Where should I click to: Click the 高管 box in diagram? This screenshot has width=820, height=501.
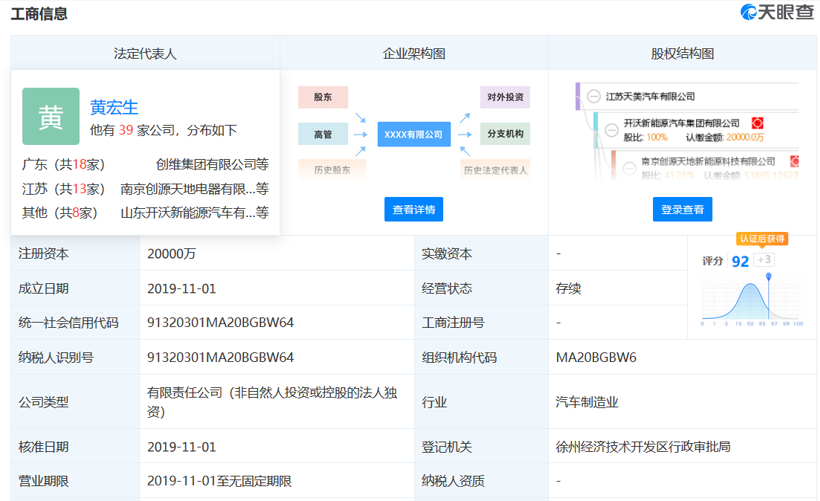pyautogui.click(x=323, y=134)
